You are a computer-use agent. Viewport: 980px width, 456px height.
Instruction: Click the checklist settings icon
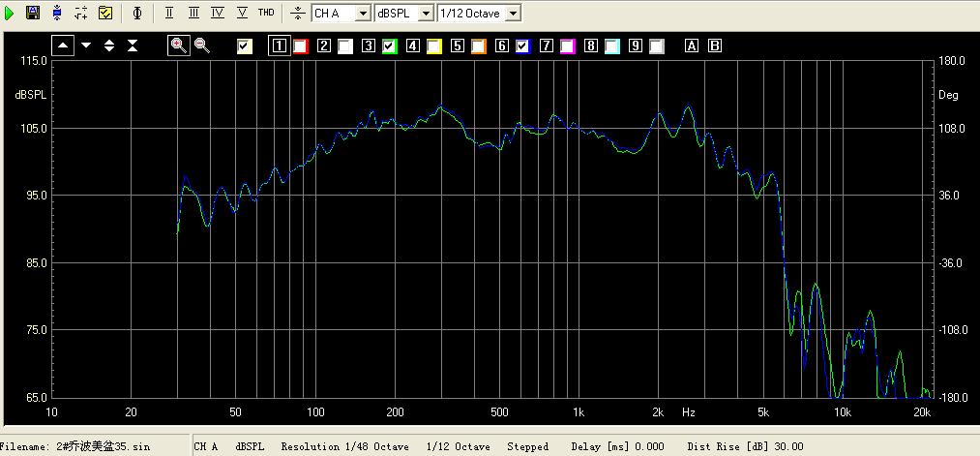105,13
